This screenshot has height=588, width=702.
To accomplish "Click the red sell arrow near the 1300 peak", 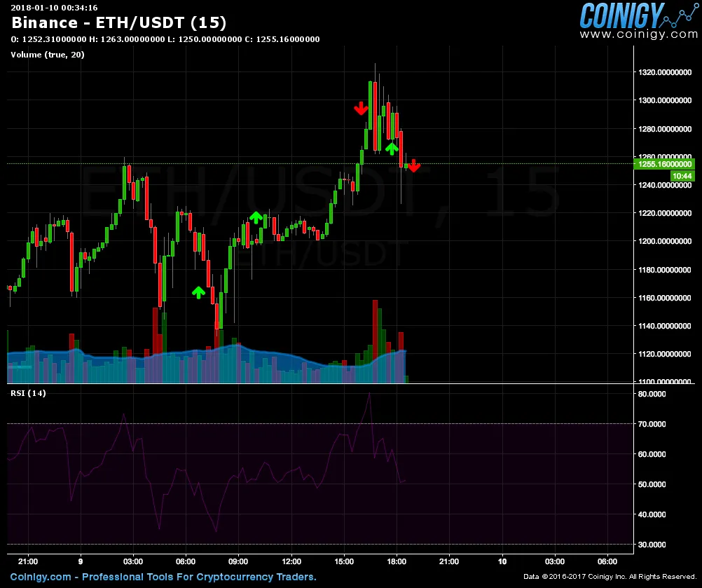I will tap(361, 109).
